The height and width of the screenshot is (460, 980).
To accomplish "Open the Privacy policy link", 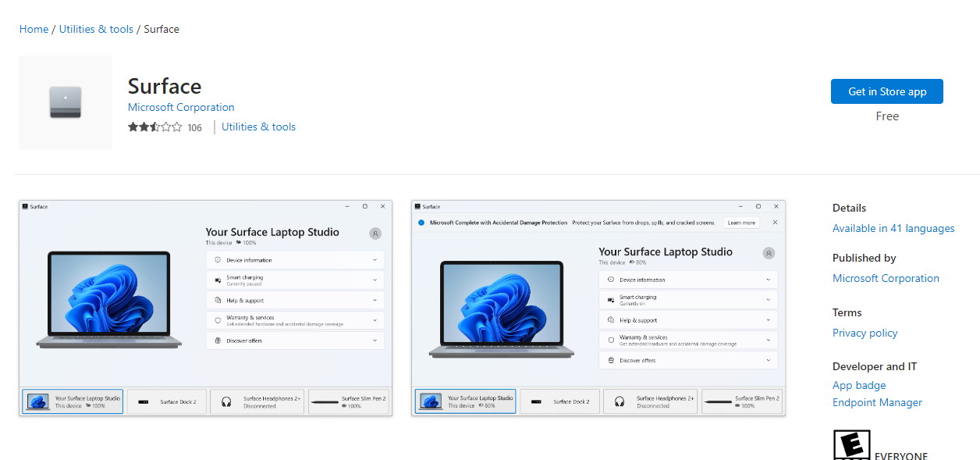I will pyautogui.click(x=865, y=333).
